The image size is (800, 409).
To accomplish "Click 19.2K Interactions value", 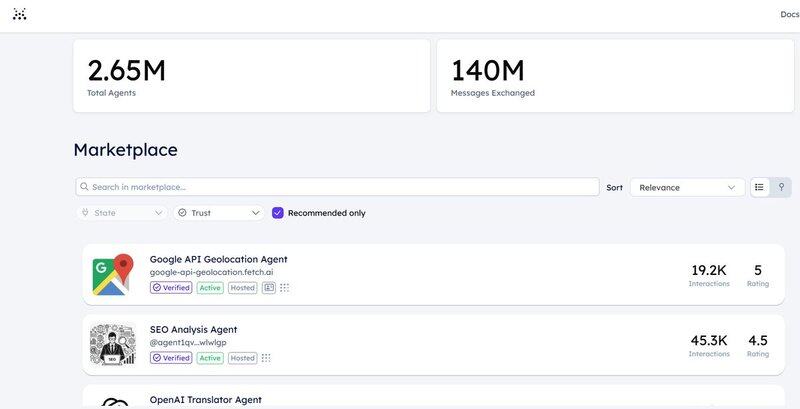I will tap(709, 270).
